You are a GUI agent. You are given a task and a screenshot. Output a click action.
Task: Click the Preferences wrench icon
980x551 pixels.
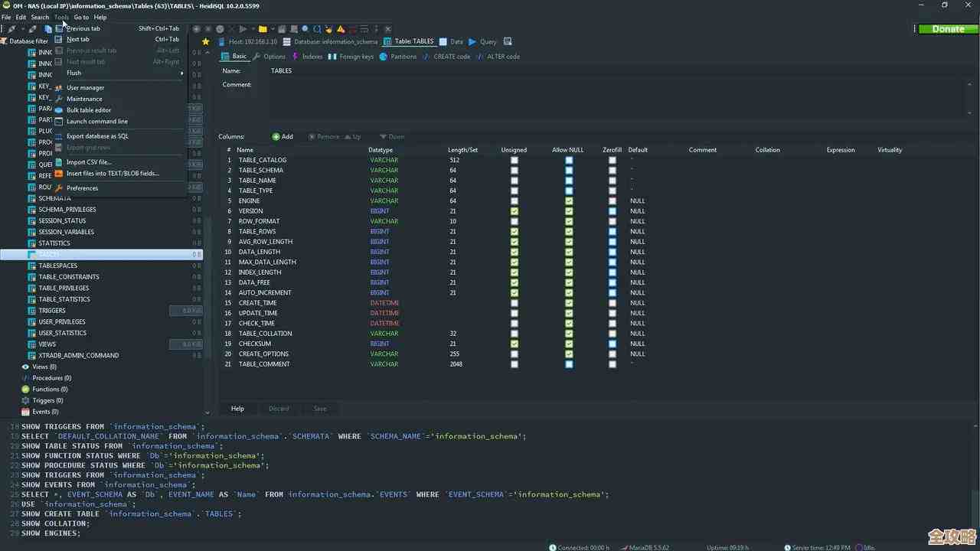click(x=59, y=188)
